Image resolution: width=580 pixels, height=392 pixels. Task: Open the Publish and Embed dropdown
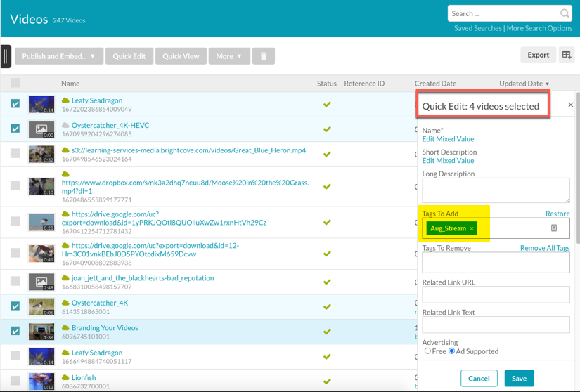point(59,56)
